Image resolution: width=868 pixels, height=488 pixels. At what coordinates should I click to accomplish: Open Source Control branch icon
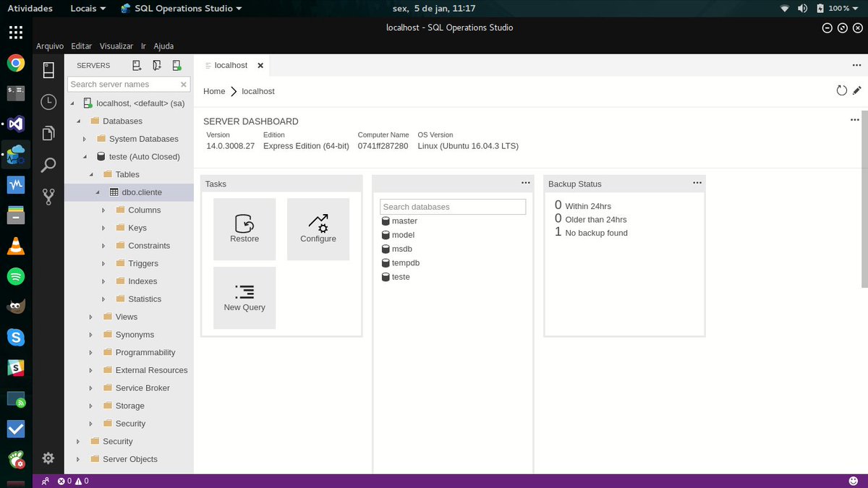coord(48,196)
